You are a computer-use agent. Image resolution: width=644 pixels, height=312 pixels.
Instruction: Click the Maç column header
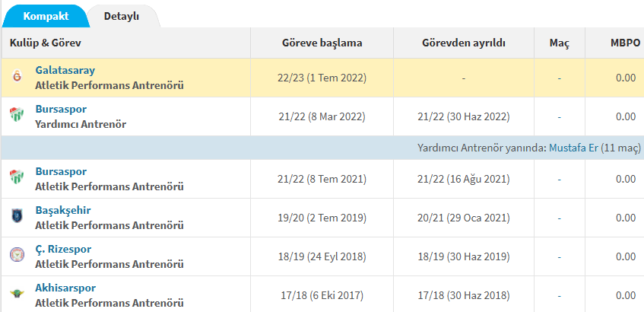559,43
